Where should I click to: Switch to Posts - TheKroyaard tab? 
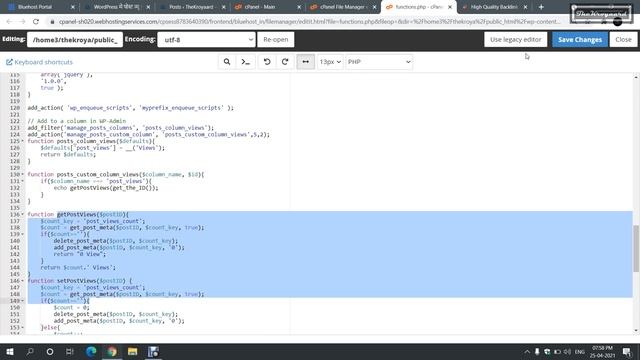(191, 7)
